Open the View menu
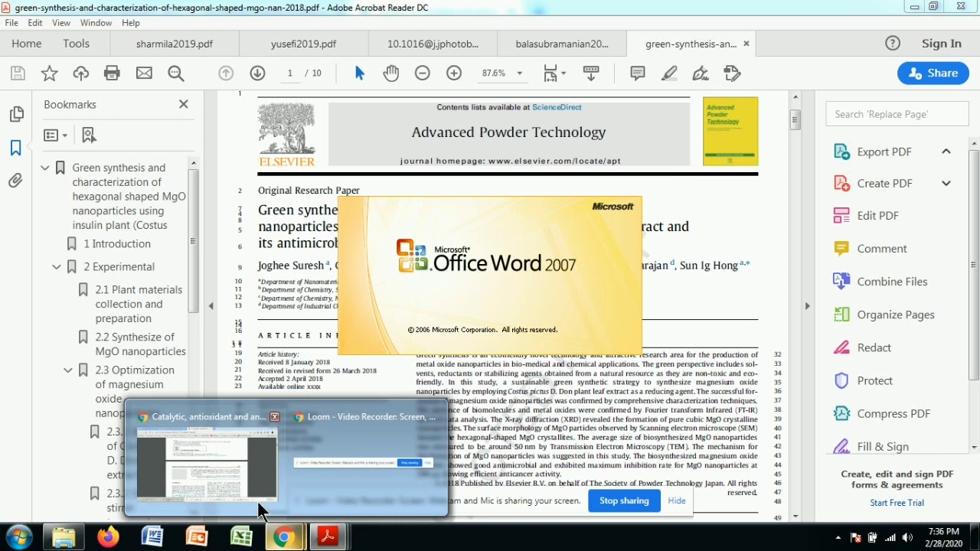Viewport: 980px width, 551px height. (61, 23)
